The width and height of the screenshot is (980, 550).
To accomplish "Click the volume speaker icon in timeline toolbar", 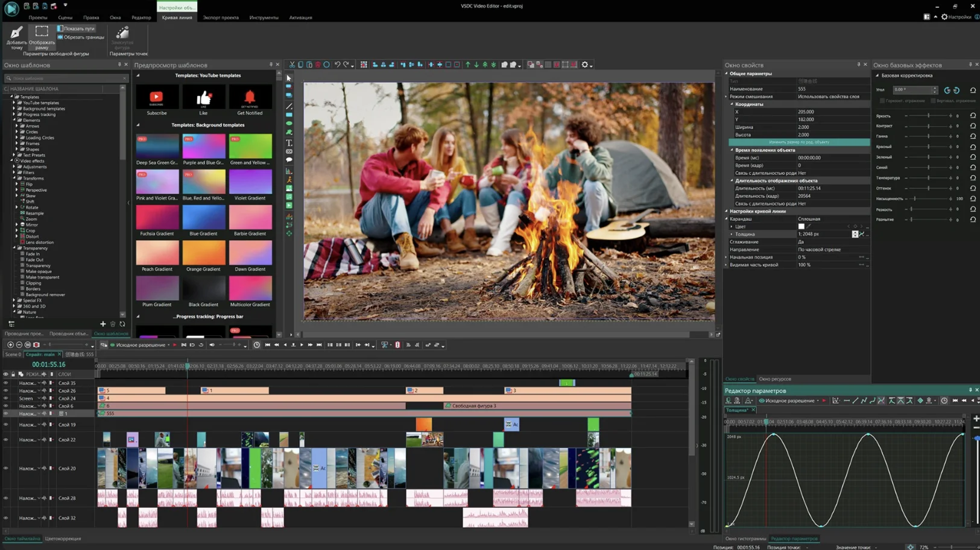I will (212, 345).
